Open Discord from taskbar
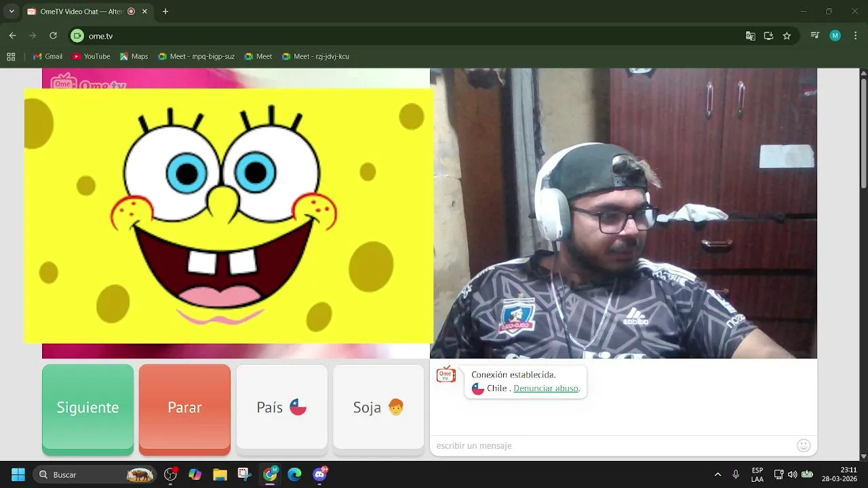 pyautogui.click(x=319, y=474)
